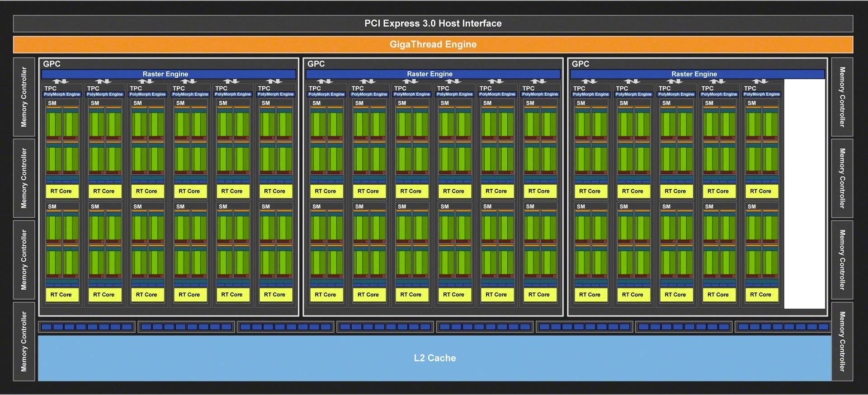This screenshot has height=395, width=868.
Task: Click the empty white area in the rightmost GPC
Action: tap(804, 194)
